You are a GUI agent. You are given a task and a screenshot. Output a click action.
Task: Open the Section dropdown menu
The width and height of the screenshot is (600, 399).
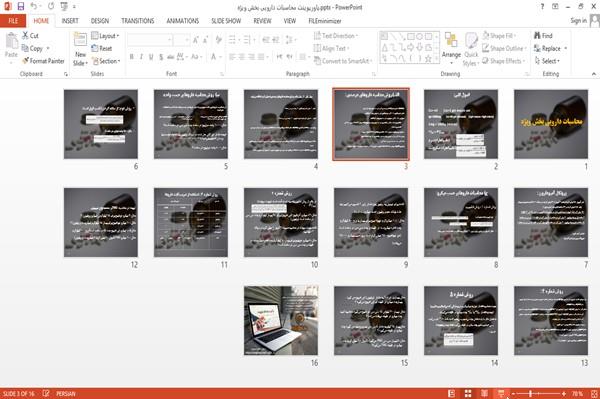pyautogui.click(x=106, y=61)
